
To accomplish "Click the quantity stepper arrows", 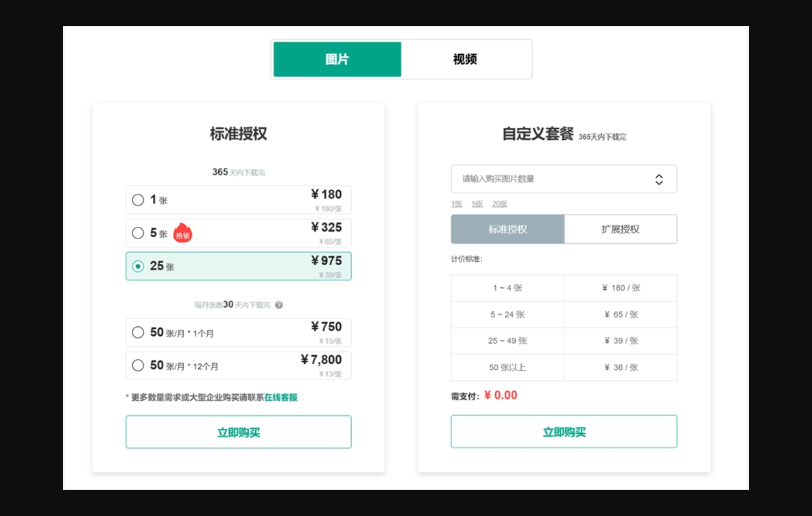I will tap(658, 179).
